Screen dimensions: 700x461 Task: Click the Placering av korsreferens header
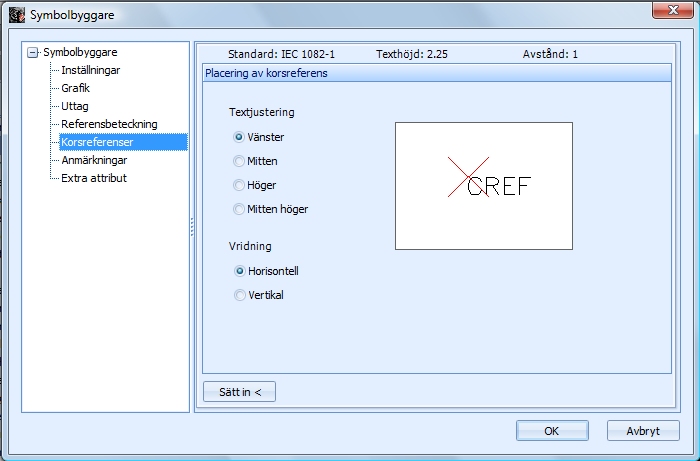tap(437, 73)
